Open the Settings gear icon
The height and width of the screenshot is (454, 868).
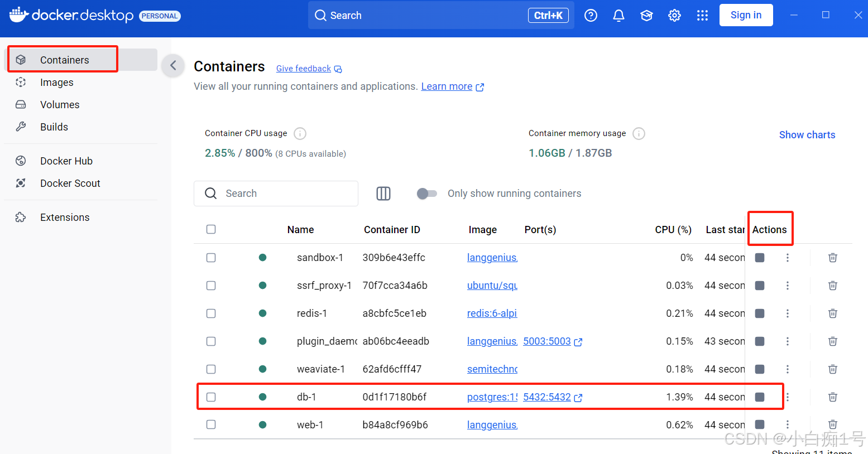[x=674, y=16]
